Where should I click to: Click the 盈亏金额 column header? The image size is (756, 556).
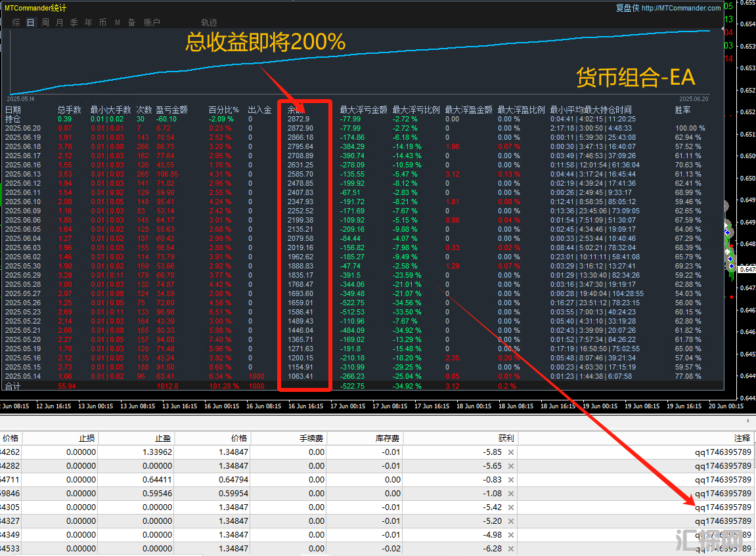(x=171, y=110)
